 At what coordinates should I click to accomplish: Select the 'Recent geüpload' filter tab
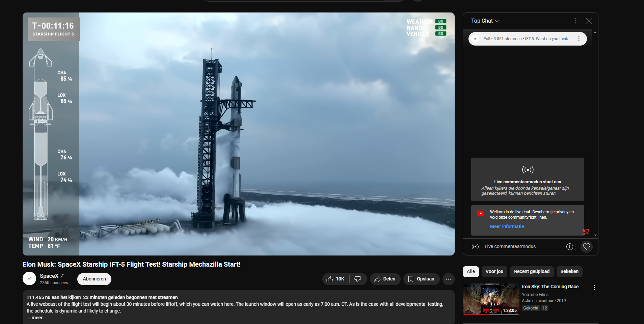(532, 271)
